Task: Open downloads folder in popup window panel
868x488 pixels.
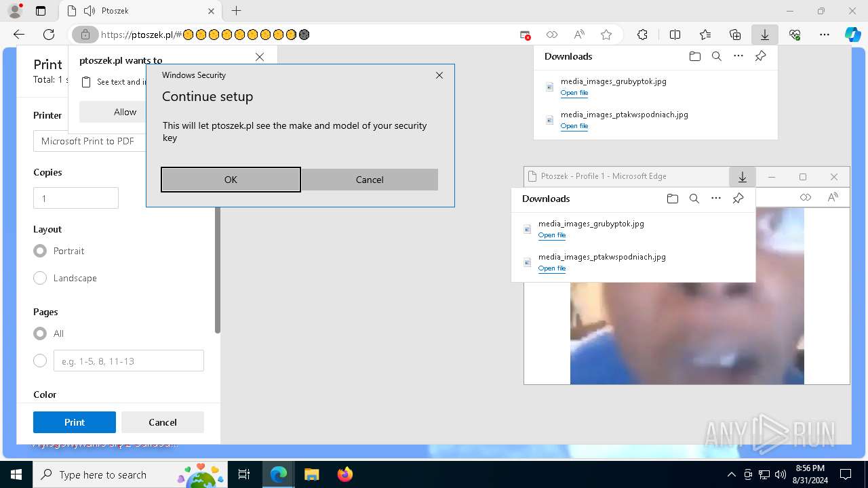Action: (x=672, y=199)
